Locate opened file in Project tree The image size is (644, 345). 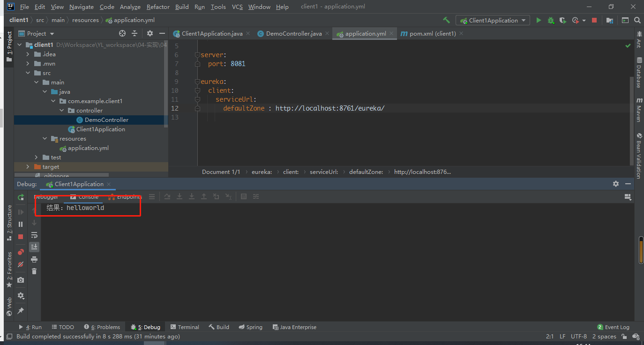(122, 33)
